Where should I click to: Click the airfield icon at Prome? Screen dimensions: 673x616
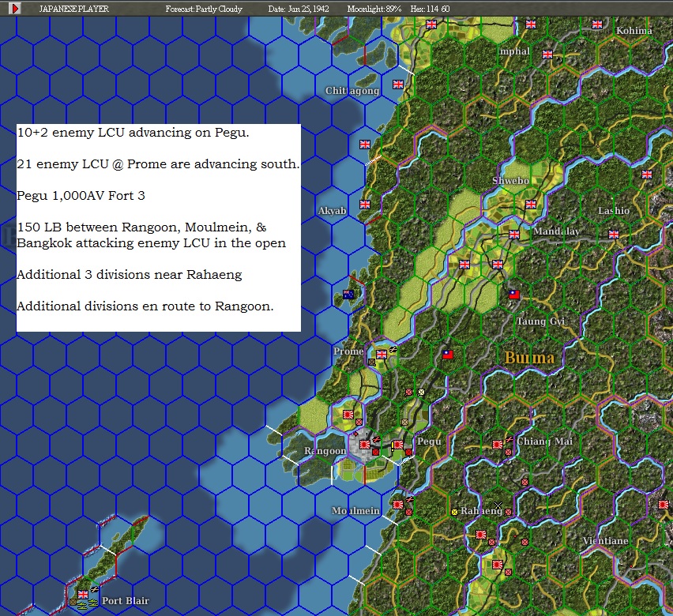pos(393,349)
